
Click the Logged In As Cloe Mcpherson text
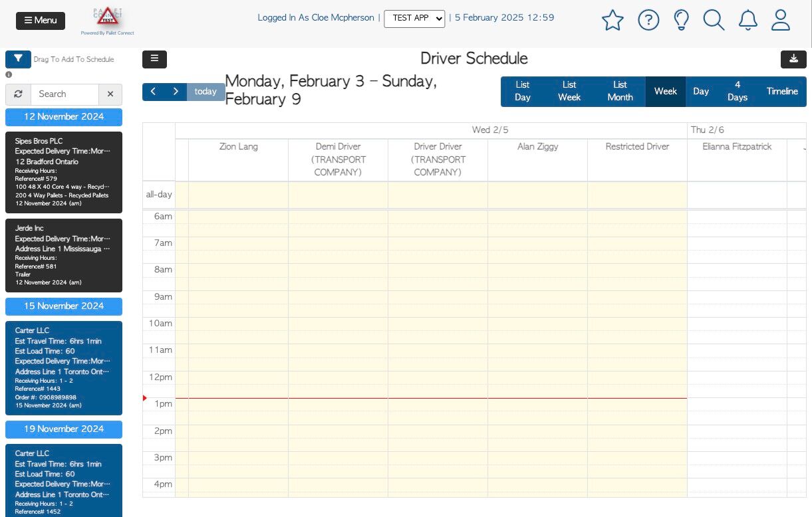point(316,18)
